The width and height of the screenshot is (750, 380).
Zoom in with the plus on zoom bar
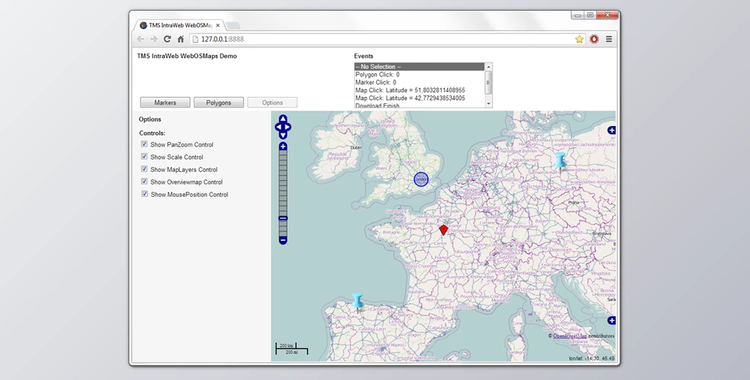[283, 146]
